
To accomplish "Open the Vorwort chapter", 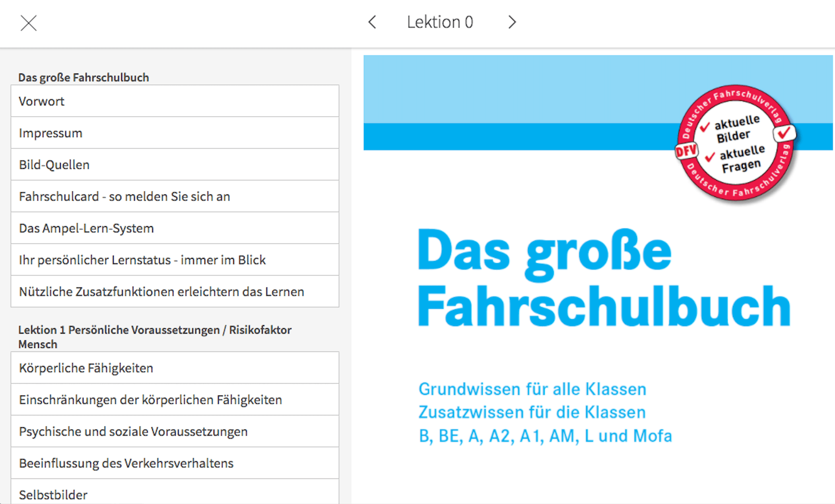I will pos(175,101).
